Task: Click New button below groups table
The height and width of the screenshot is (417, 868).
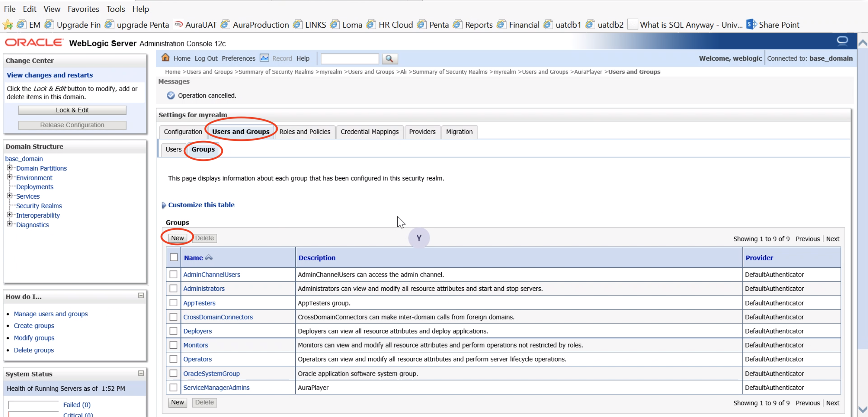Action: [x=177, y=402]
